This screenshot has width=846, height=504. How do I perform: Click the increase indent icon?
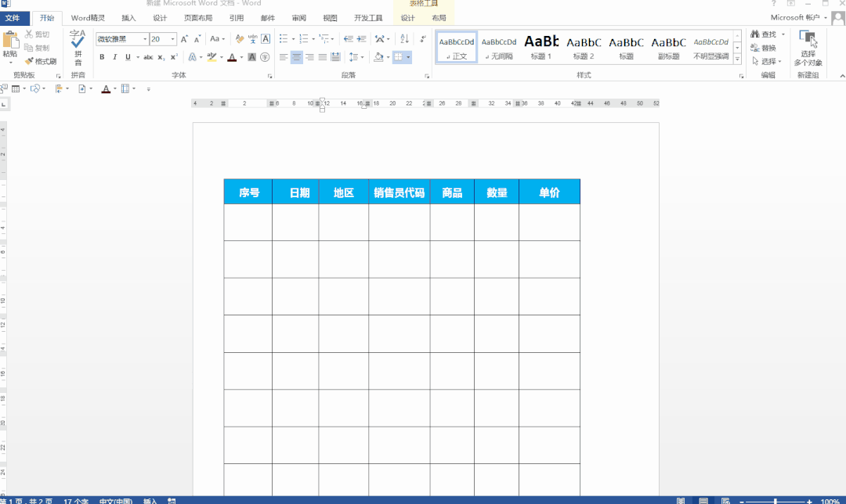[361, 39]
